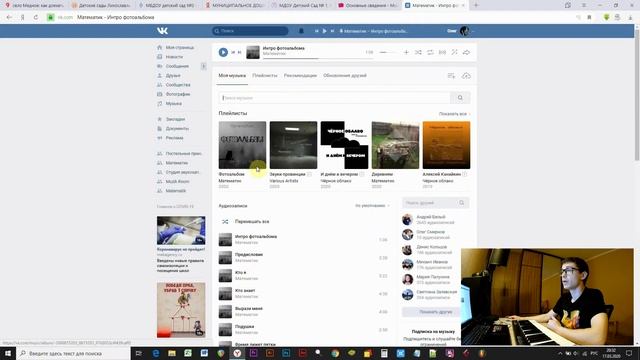The image size is (640, 360).
Task: Toggle shuffle in the audio player
Action: point(418,52)
